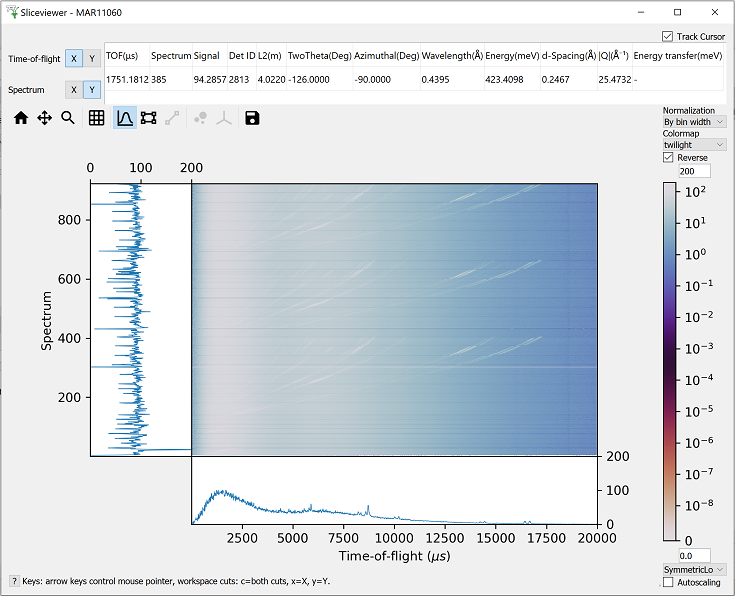Click the save image disk icon
Screen dimensions: 735x596
pos(252,118)
